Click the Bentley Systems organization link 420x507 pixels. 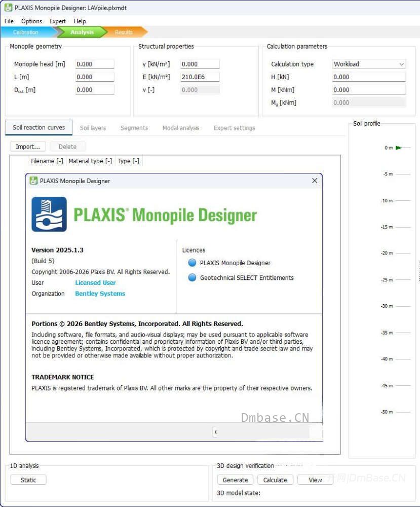coord(100,294)
